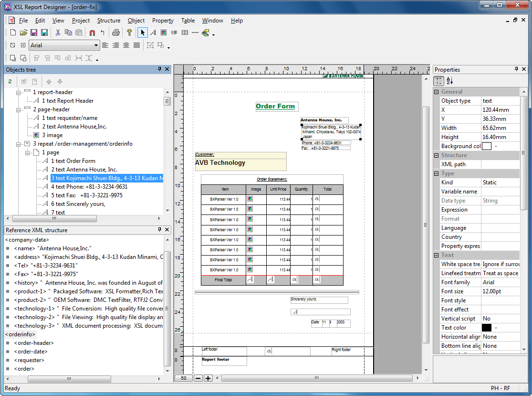Switch Properties to categorized view
The height and width of the screenshot is (396, 532).
438,81
